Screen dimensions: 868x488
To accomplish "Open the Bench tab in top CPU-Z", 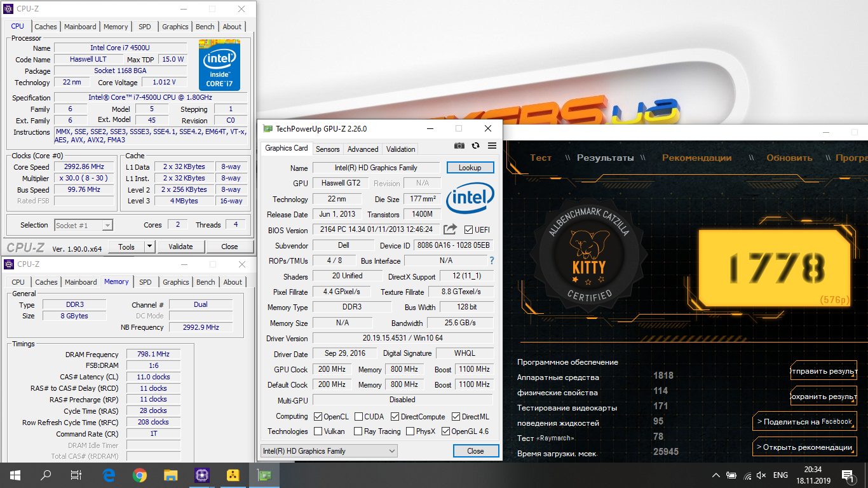I will click(x=205, y=27).
